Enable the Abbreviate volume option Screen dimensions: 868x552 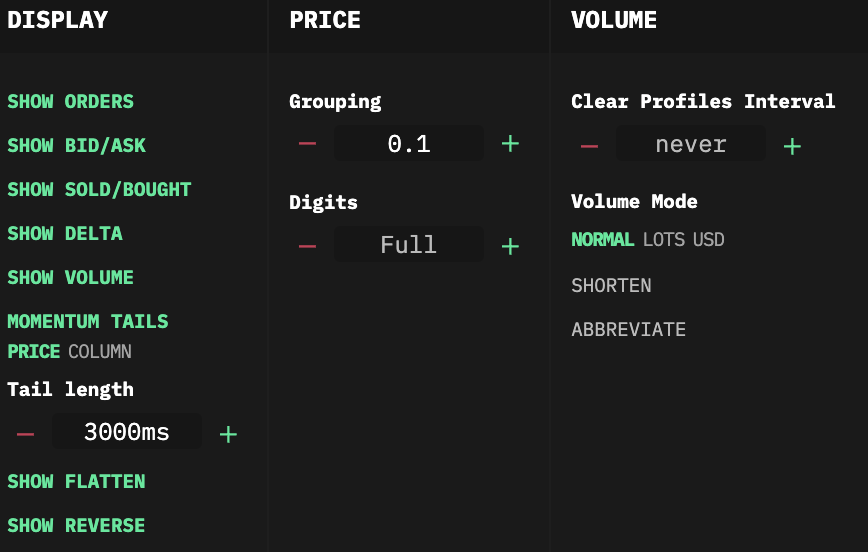click(628, 330)
